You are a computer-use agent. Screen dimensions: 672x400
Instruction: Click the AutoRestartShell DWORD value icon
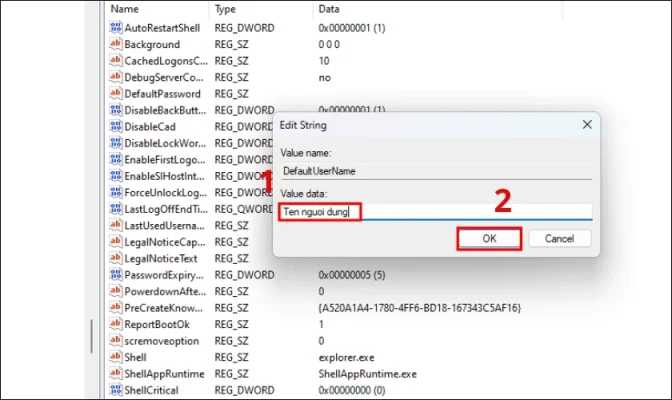click(x=115, y=29)
